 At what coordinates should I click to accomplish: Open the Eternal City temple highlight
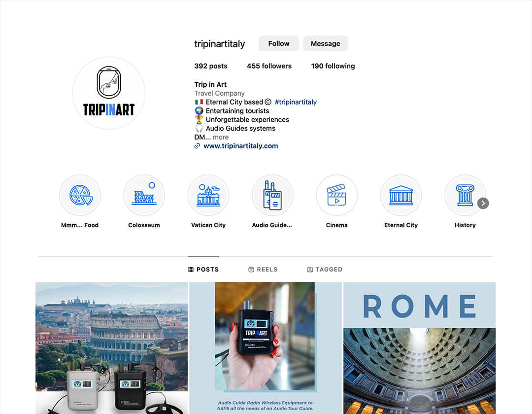401,195
